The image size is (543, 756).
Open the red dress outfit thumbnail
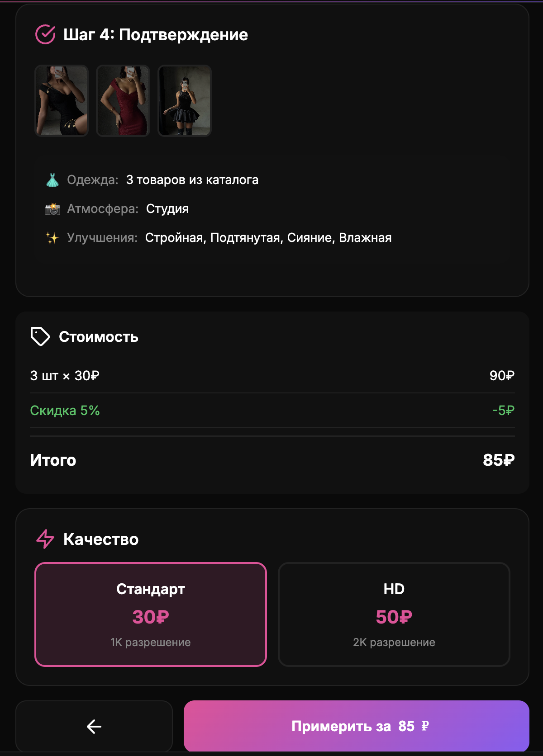[x=123, y=100]
